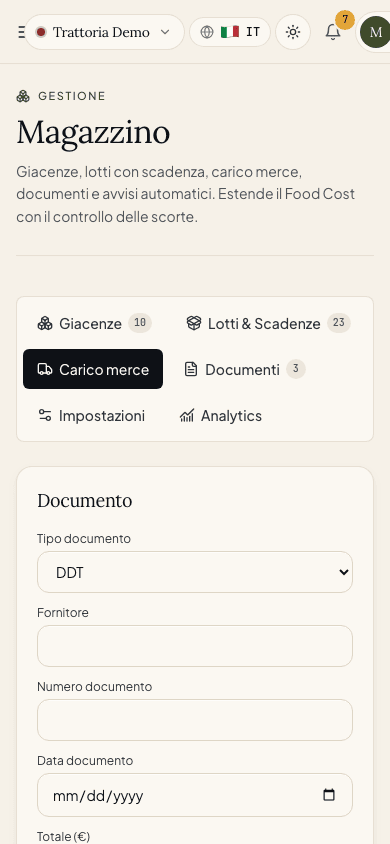Screen dimensions: 390x844
Task: Click the Giacenze count badge 10
Action: click(x=140, y=323)
